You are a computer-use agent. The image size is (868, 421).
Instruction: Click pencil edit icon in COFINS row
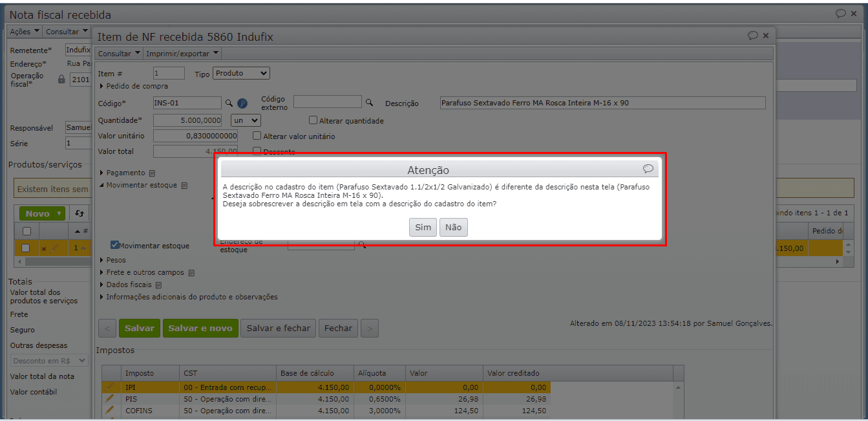(x=110, y=410)
